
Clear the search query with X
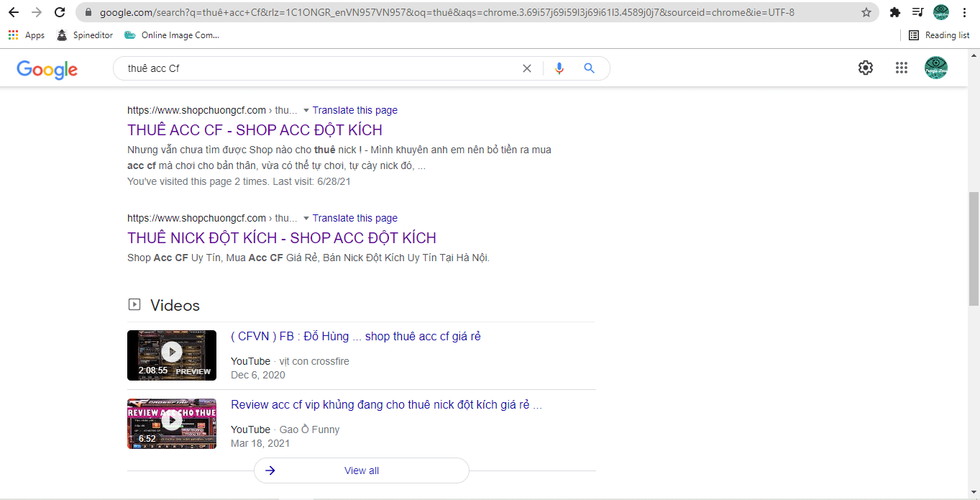coord(527,68)
